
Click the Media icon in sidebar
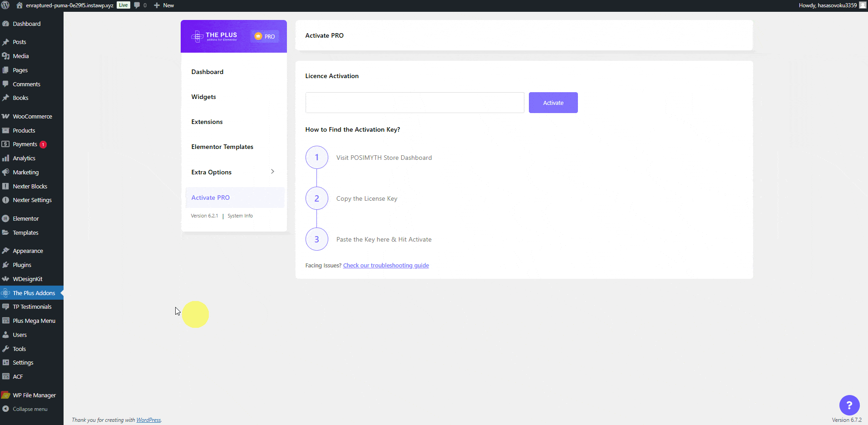point(5,56)
